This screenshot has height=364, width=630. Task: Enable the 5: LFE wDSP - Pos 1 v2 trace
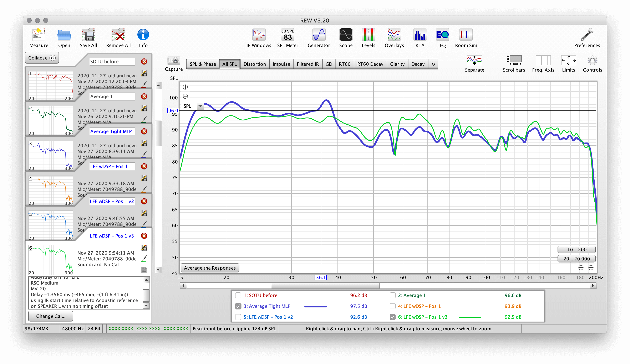238,317
